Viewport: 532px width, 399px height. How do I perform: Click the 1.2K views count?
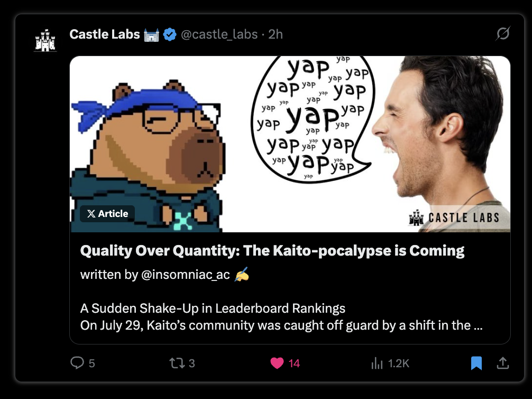[399, 364]
